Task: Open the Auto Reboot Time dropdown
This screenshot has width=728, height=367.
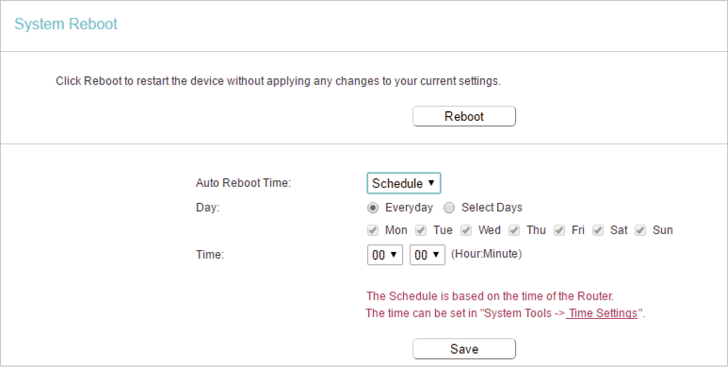Action: (x=403, y=183)
